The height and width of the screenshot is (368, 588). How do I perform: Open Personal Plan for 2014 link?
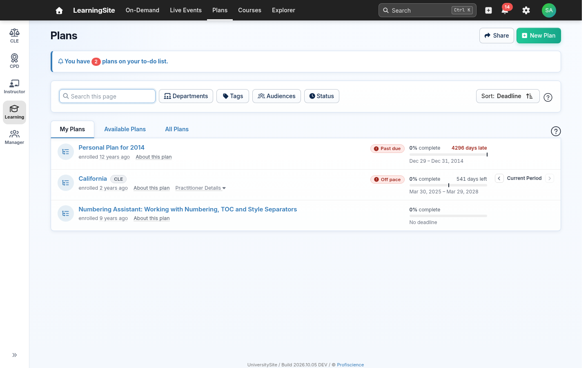pyautogui.click(x=111, y=148)
